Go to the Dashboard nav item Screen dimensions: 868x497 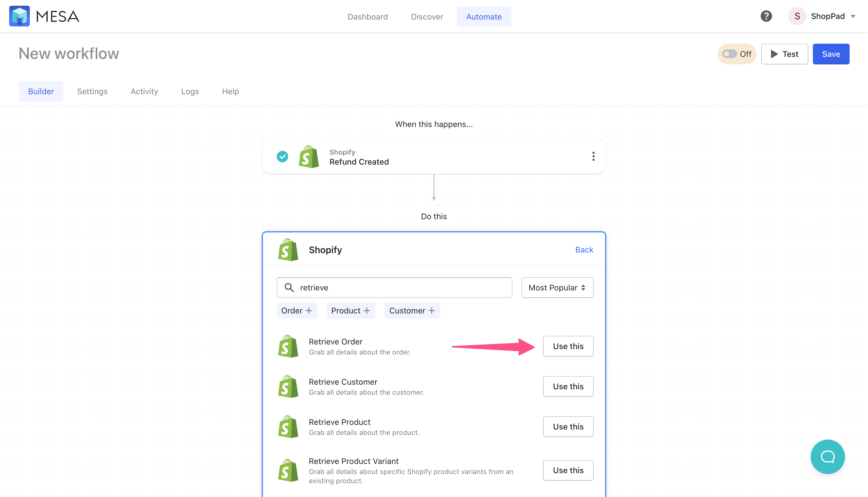[367, 16]
